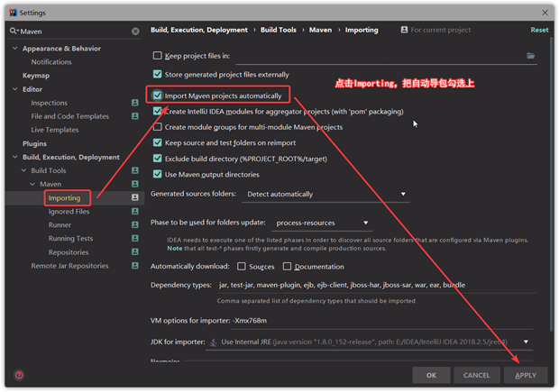Toggle Exclude build directory checkbox
Screen dimensions: 559x392
point(157,159)
